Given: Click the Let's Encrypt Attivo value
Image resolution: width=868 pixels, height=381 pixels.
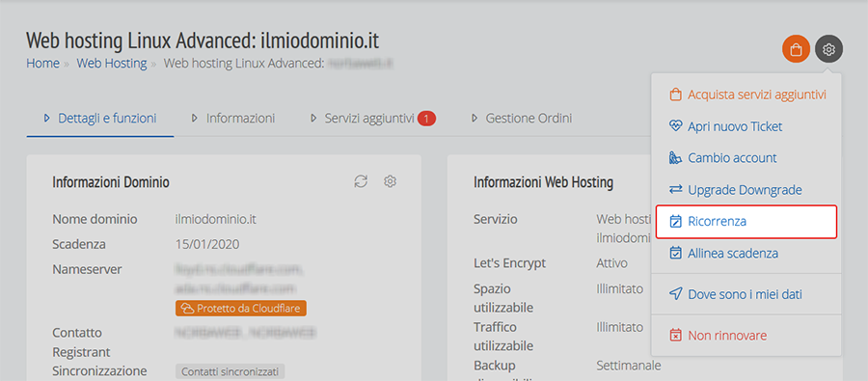Looking at the screenshot, I should coord(612,263).
